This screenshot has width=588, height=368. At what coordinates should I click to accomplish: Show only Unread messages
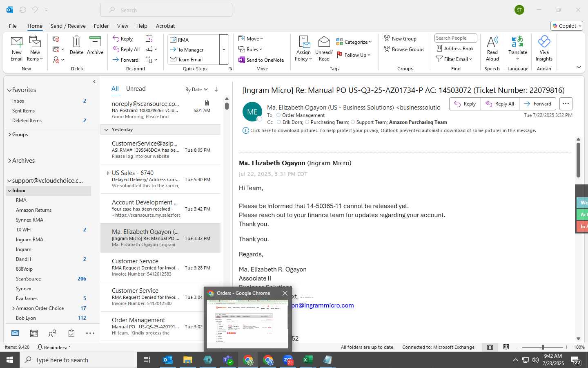point(136,89)
